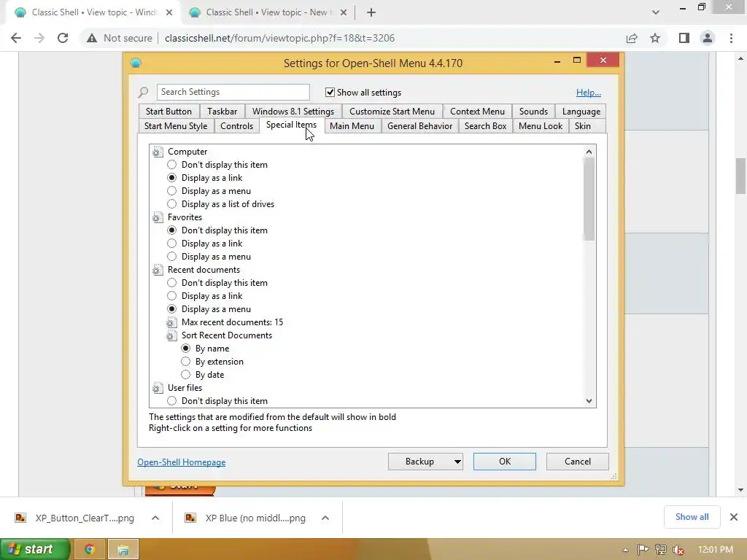Sort recent documents By extension
The image size is (747, 560).
[185, 362]
